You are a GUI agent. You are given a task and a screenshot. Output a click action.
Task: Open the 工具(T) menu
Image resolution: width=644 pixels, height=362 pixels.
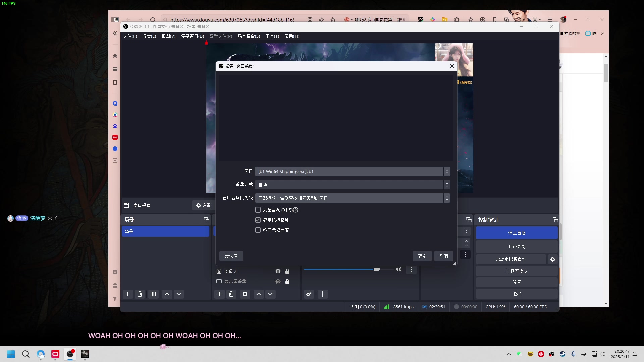pyautogui.click(x=272, y=36)
